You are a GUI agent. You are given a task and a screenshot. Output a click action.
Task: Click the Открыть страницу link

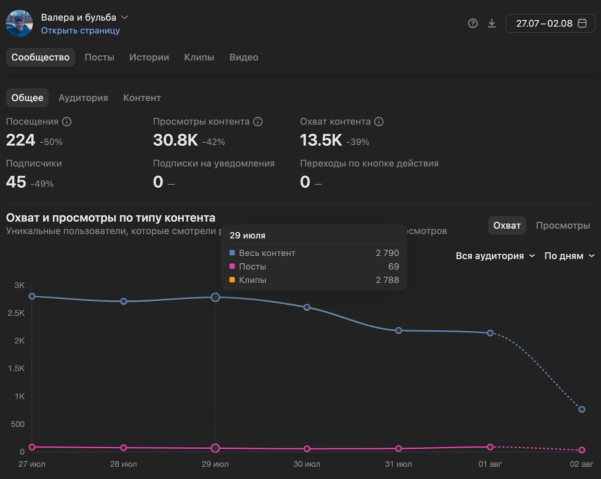tap(80, 31)
